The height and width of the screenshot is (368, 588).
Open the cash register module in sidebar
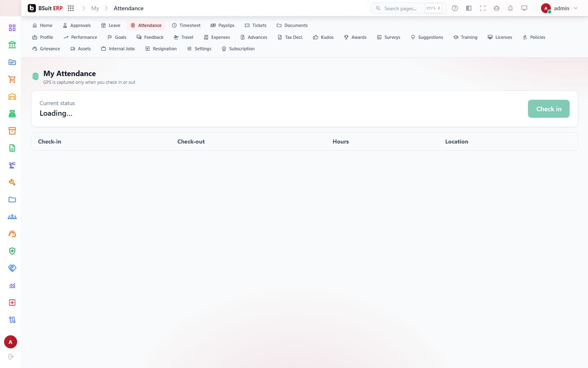pyautogui.click(x=12, y=114)
